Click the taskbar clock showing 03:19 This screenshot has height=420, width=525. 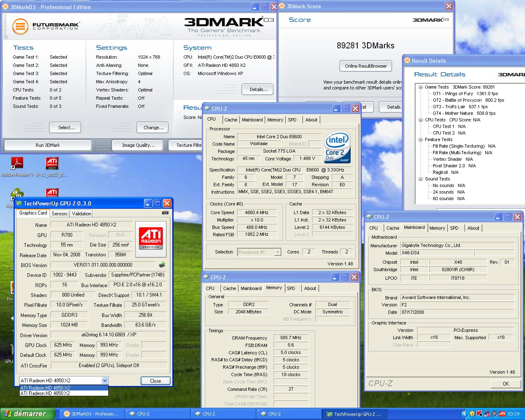tap(514, 414)
